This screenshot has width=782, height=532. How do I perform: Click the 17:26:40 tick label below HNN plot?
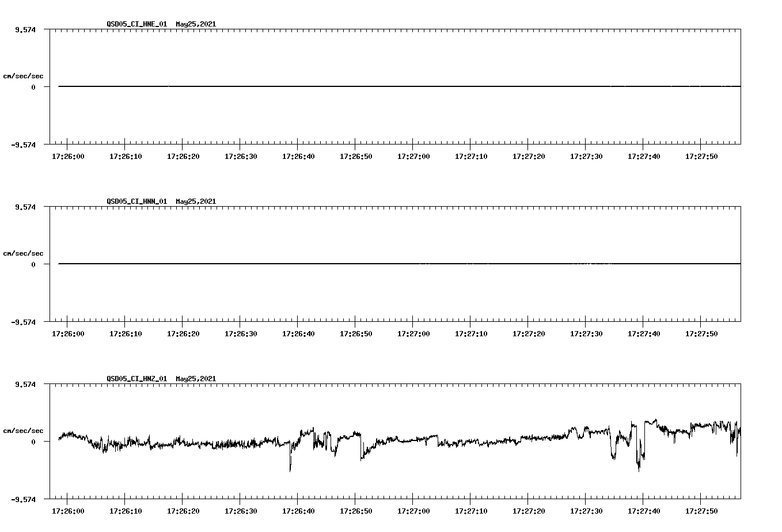pyautogui.click(x=298, y=333)
